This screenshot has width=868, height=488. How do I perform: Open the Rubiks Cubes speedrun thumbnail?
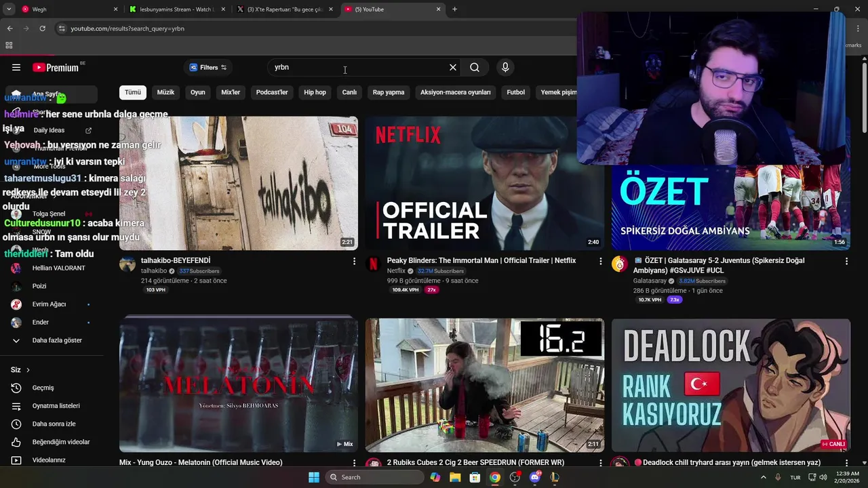[484, 385]
